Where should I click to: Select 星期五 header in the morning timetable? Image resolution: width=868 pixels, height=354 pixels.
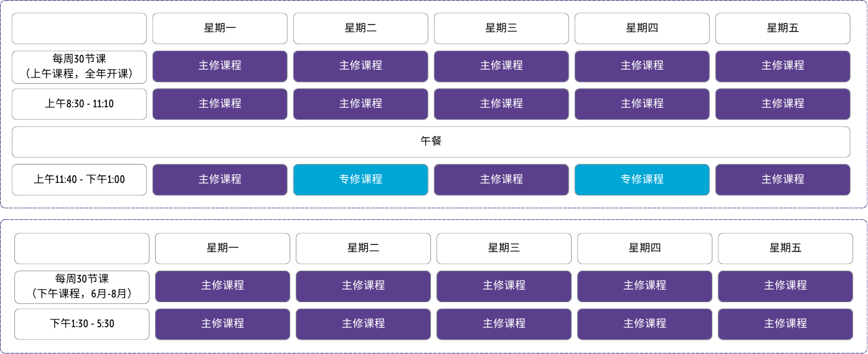pos(783,28)
